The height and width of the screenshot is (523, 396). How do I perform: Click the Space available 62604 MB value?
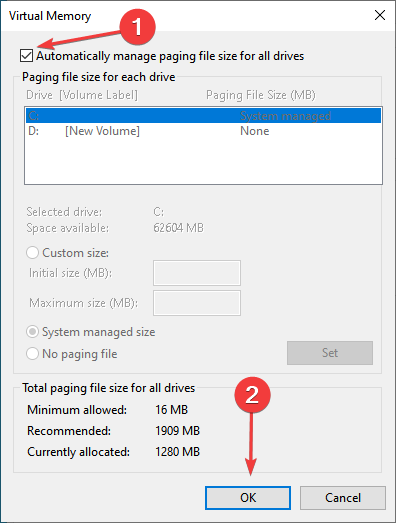point(178,228)
